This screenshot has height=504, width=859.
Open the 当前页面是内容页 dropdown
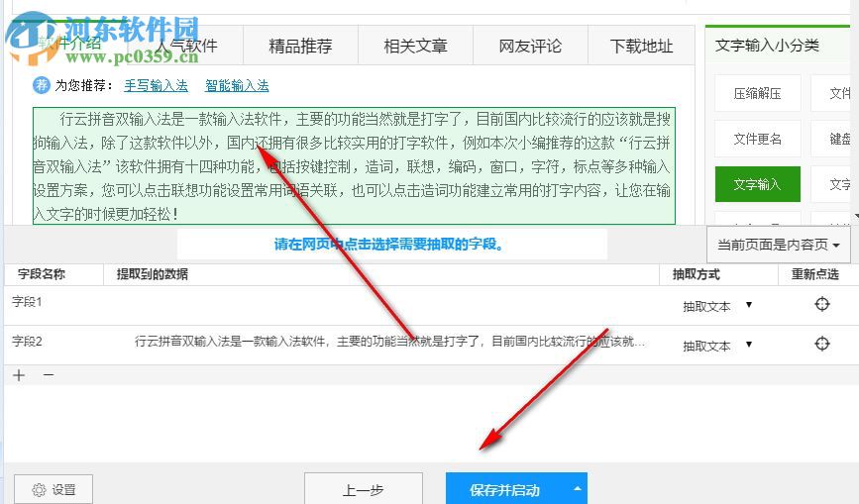point(779,245)
